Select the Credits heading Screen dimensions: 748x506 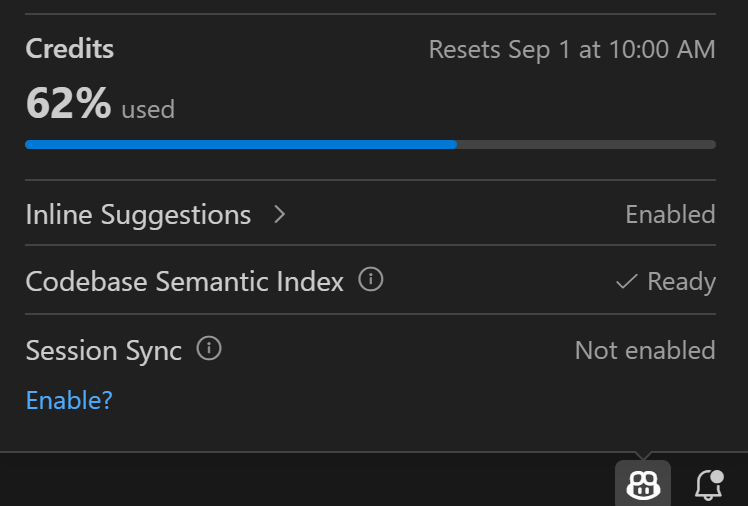point(70,49)
